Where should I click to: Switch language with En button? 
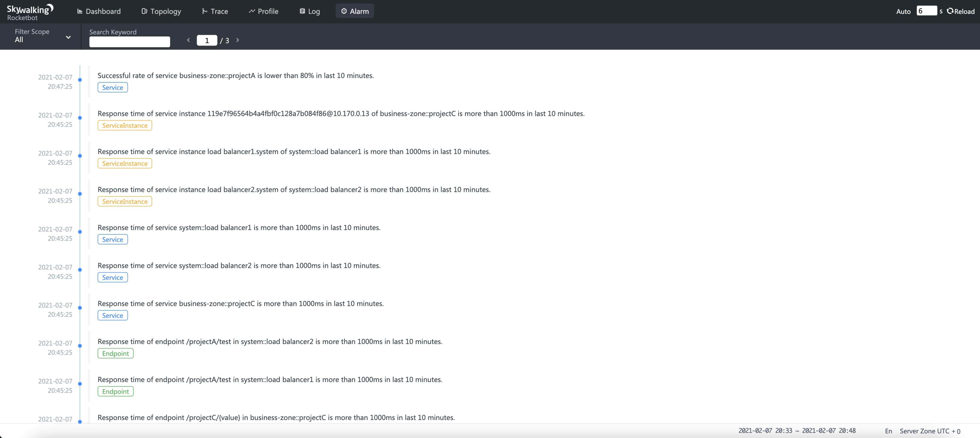[x=888, y=431]
